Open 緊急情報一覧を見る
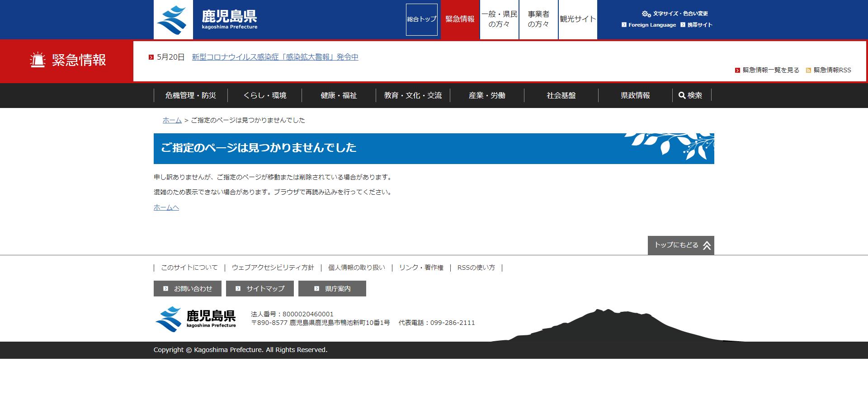868x418 pixels. tap(769, 70)
